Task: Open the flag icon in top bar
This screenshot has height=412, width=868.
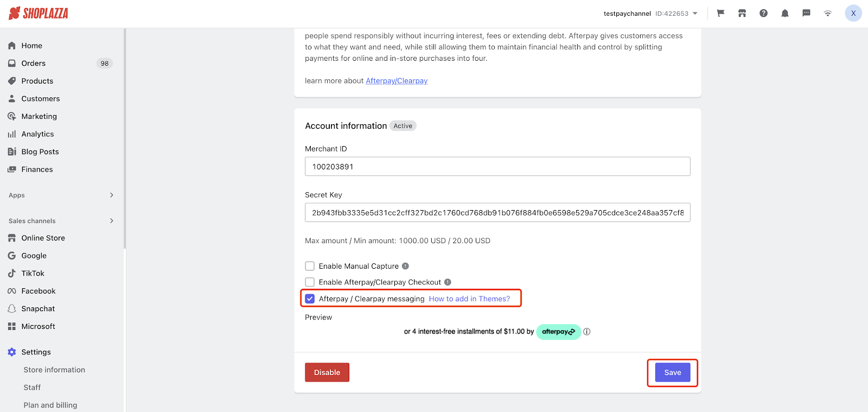Action: click(x=720, y=13)
